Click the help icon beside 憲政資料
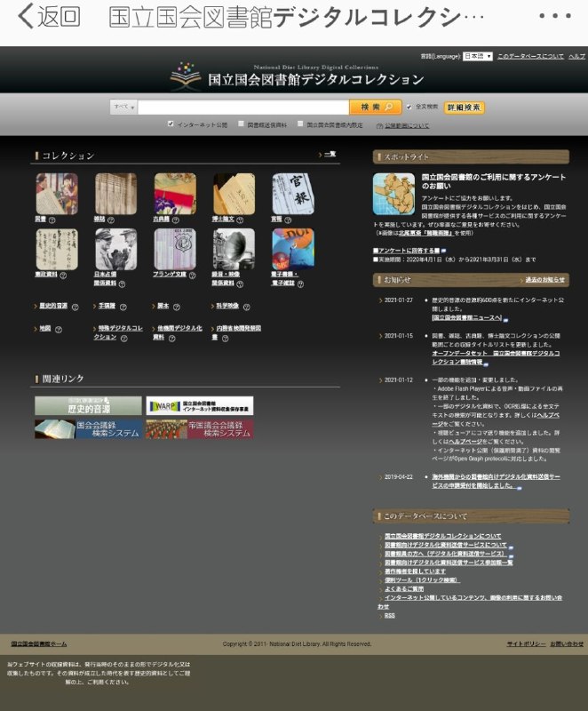Image resolution: width=588 pixels, height=711 pixels. point(63,276)
